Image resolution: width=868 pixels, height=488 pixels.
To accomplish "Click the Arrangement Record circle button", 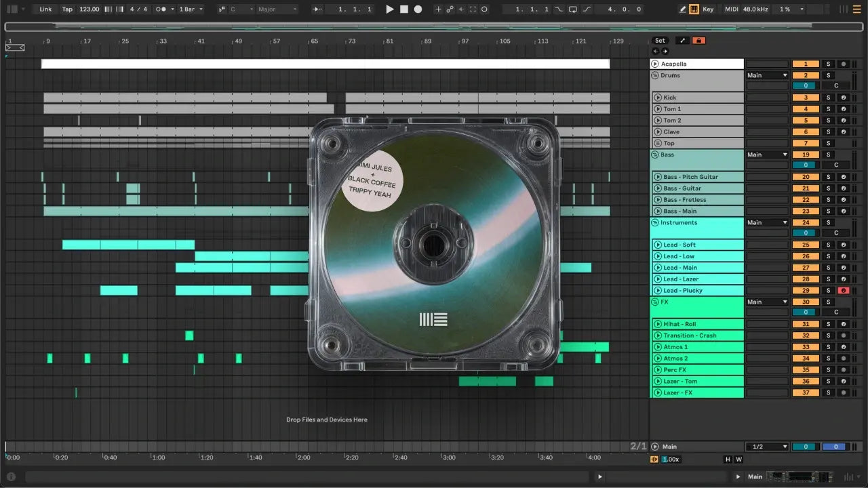I will tap(418, 9).
